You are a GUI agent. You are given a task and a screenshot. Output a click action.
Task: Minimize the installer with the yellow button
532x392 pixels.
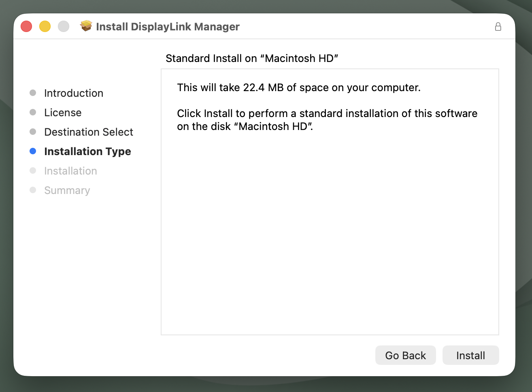45,26
